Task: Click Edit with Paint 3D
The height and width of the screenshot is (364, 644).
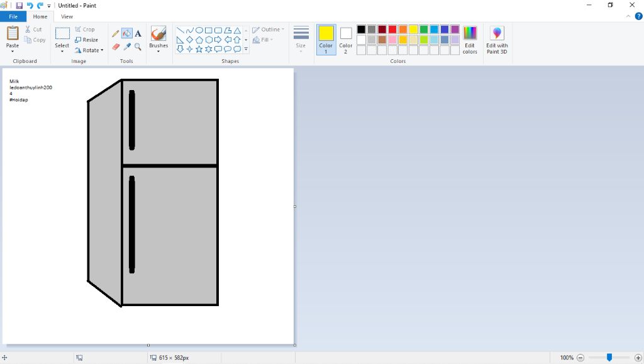Action: [497, 40]
